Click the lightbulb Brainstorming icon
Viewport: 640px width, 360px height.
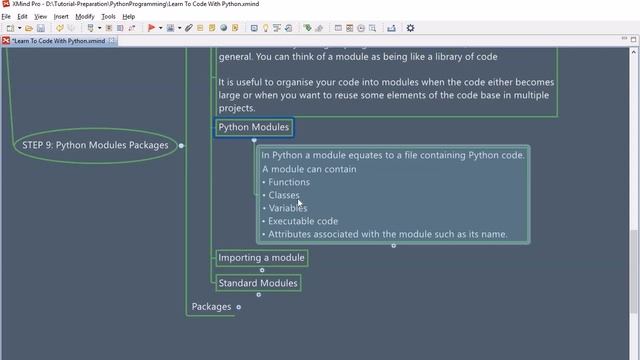click(265, 28)
